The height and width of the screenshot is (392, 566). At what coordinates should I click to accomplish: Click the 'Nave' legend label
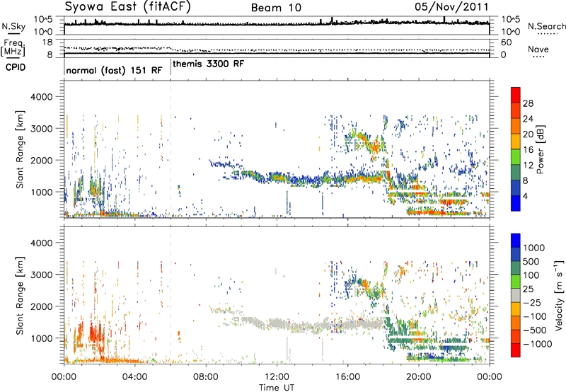pos(538,50)
